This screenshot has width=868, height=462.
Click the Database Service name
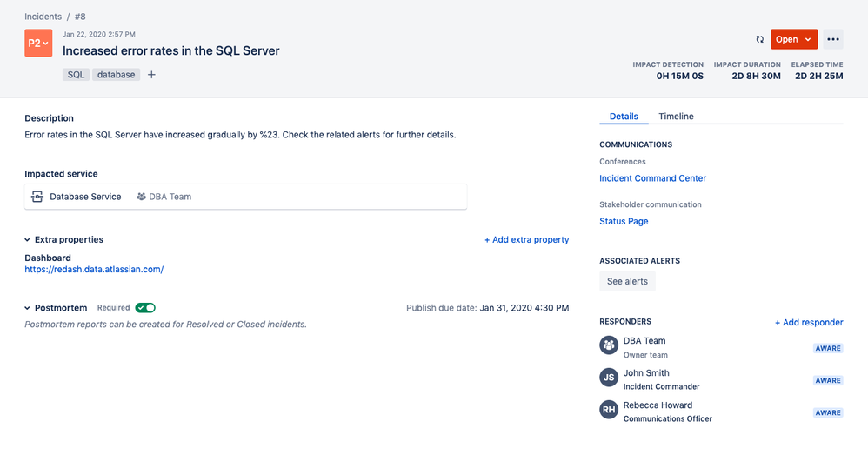click(x=85, y=197)
